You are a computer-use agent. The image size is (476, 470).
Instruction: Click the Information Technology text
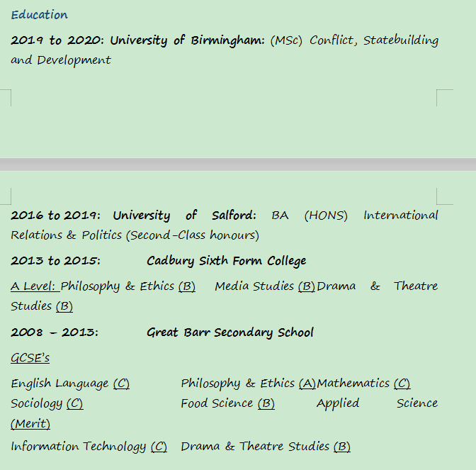[78, 447]
